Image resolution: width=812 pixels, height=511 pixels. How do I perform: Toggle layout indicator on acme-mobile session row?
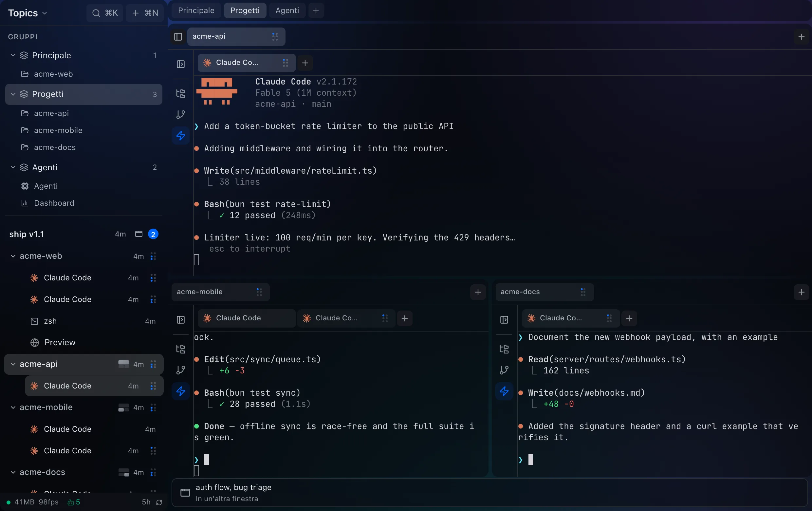coord(123,407)
